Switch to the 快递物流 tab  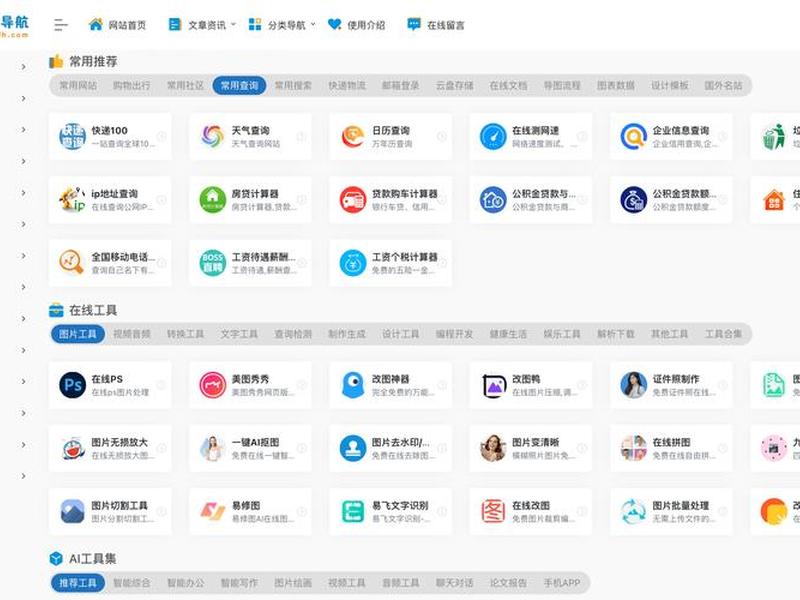(x=347, y=85)
